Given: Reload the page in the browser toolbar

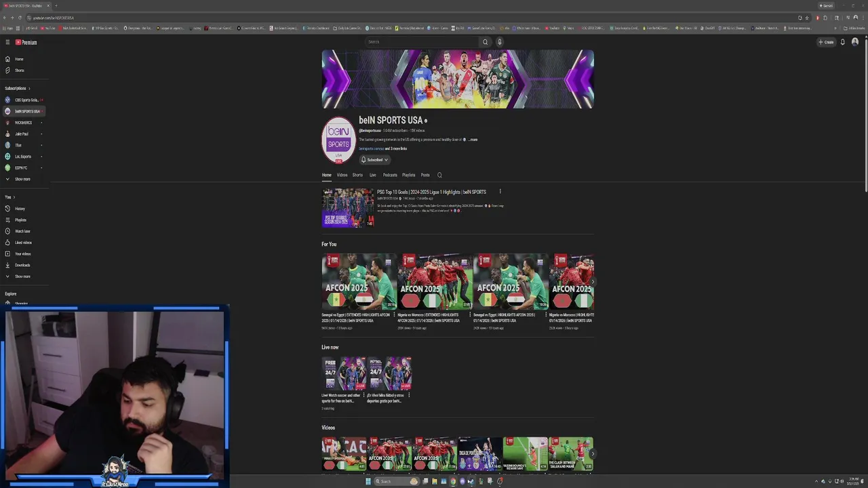Looking at the screenshot, I should coord(19,18).
